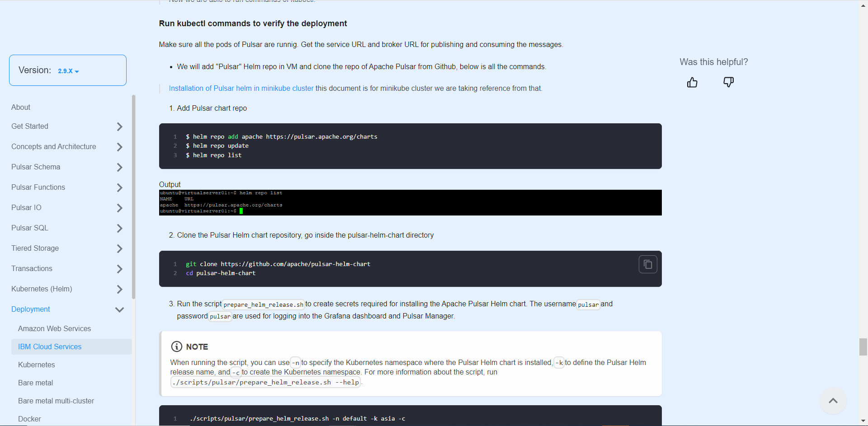Expand the Pulsar Schema section
This screenshot has height=426, width=868.
[x=119, y=167]
